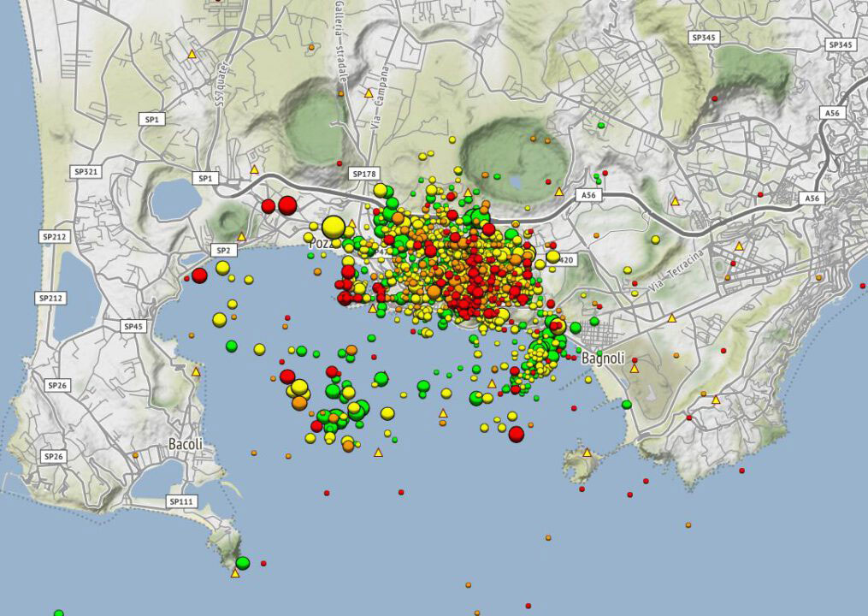Select the Bacoli place name
The image size is (868, 616).
(186, 444)
